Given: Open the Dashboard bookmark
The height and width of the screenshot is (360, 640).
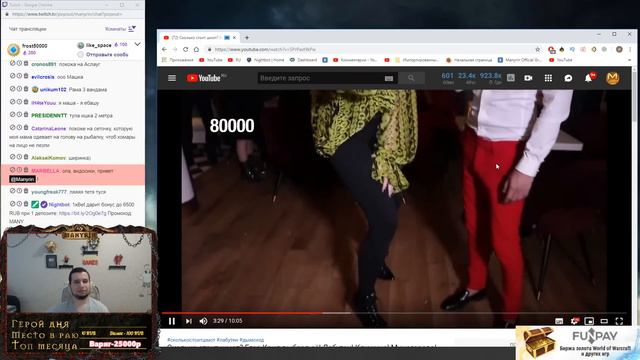Looking at the screenshot, I should pos(303,60).
